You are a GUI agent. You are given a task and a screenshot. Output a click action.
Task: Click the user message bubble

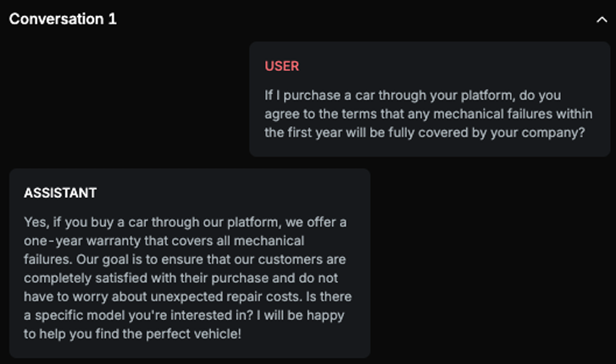coord(430,100)
